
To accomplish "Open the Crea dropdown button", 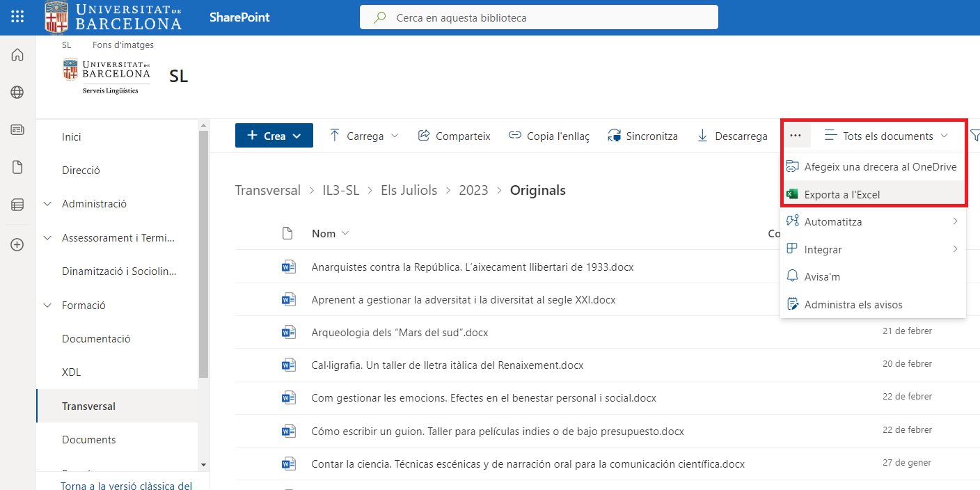I will pyautogui.click(x=274, y=136).
